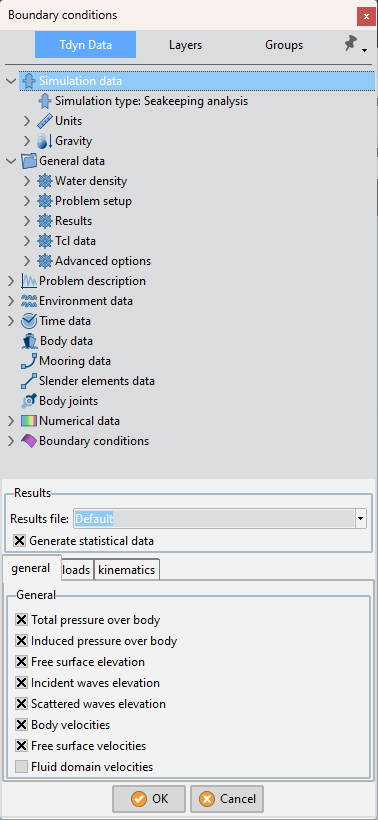Open the kinematics tab
The height and width of the screenshot is (820, 378).
coord(127,570)
